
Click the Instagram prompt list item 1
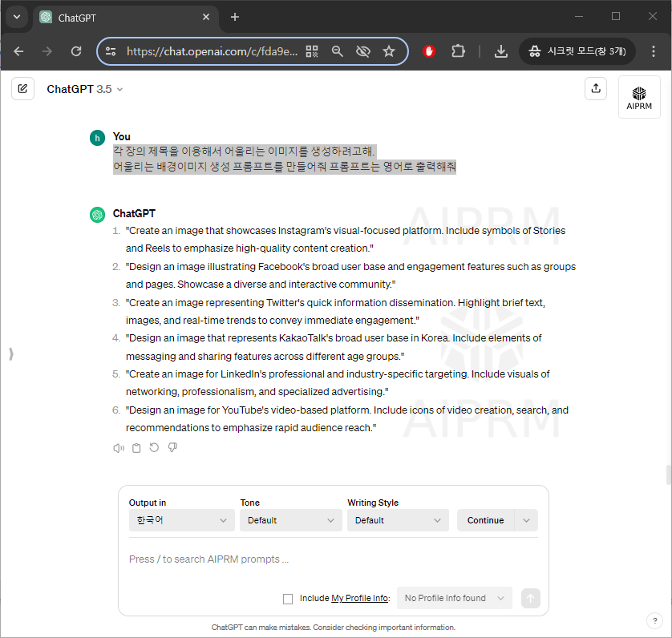point(345,240)
